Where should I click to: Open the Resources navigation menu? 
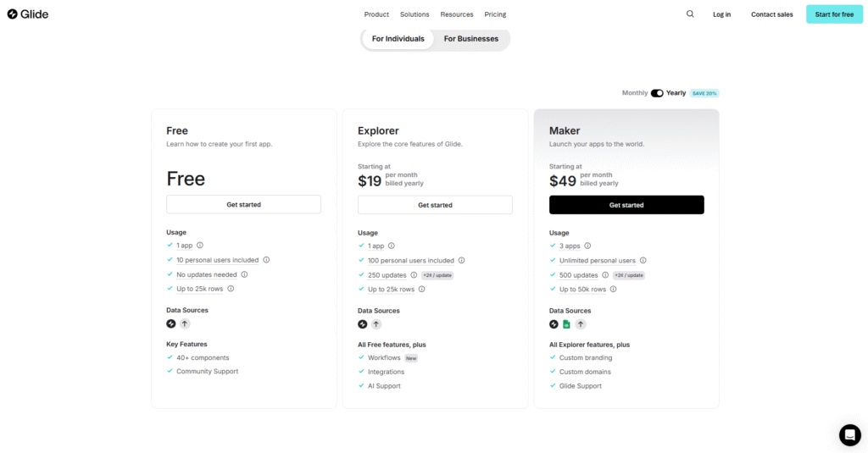[x=457, y=14]
